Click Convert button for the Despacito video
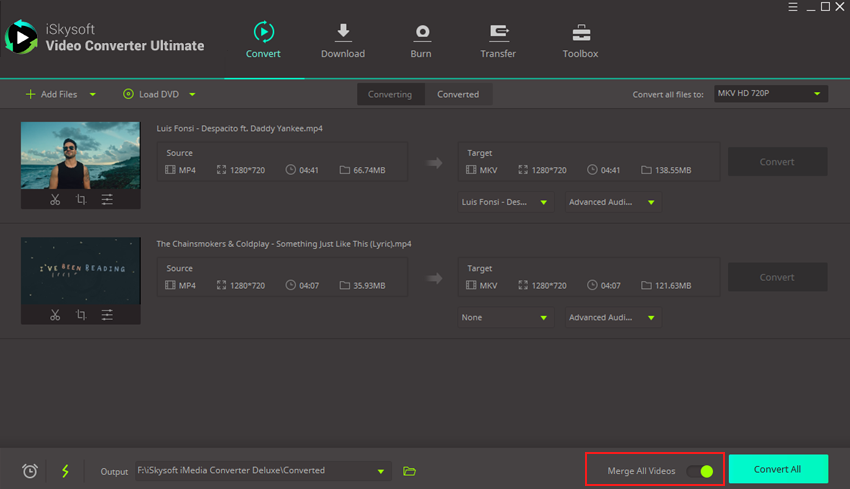850x489 pixels. [777, 162]
